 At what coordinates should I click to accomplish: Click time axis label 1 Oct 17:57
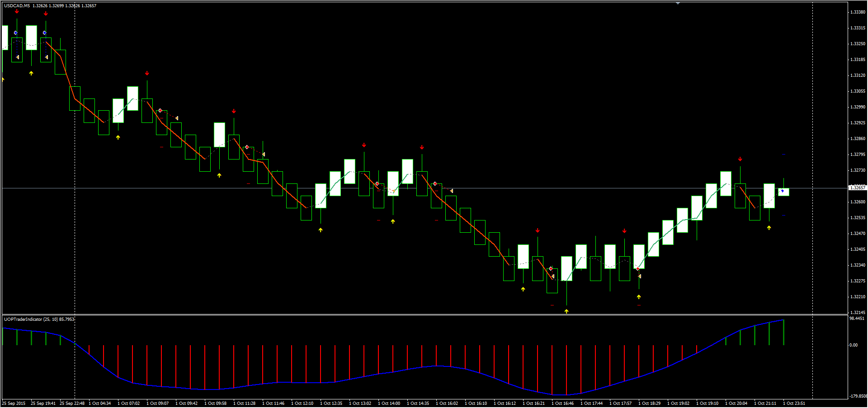tap(621, 403)
